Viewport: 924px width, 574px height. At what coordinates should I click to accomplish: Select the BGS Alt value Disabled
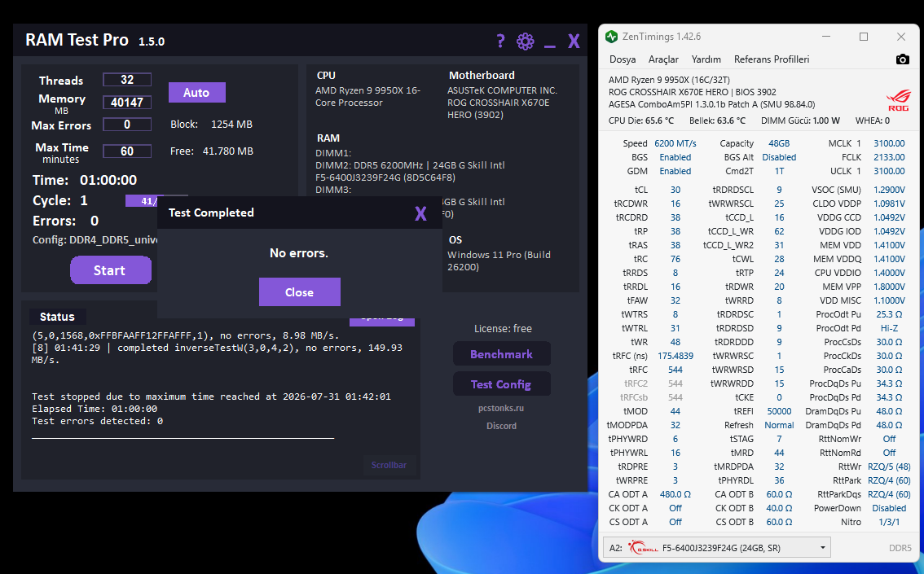pyautogui.click(x=779, y=158)
